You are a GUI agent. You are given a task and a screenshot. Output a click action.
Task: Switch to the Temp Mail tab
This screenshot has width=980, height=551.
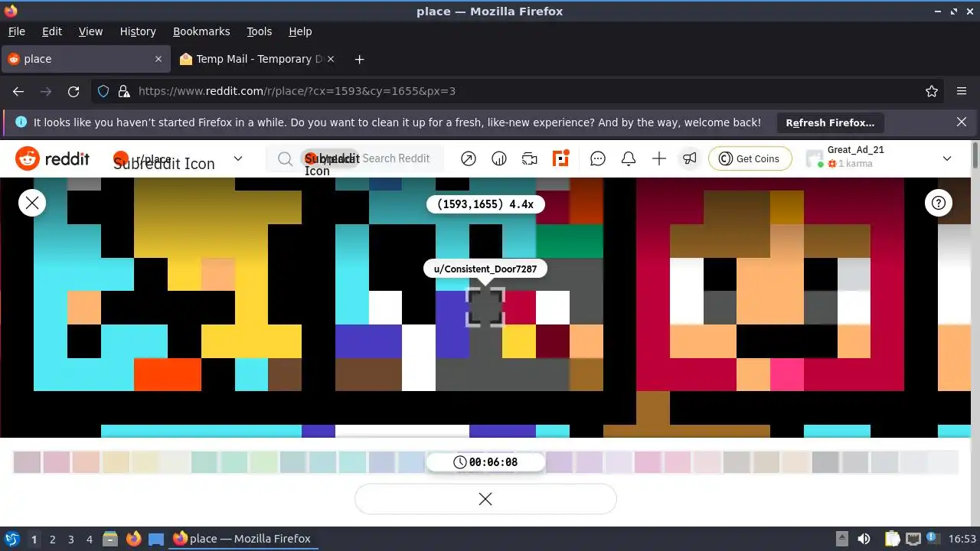pyautogui.click(x=259, y=59)
